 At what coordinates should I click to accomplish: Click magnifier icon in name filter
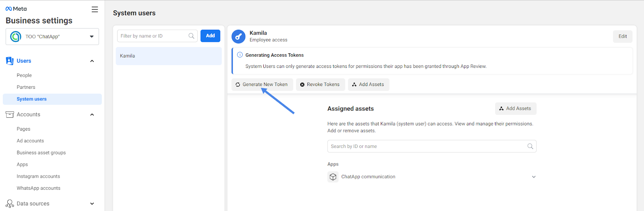191,36
